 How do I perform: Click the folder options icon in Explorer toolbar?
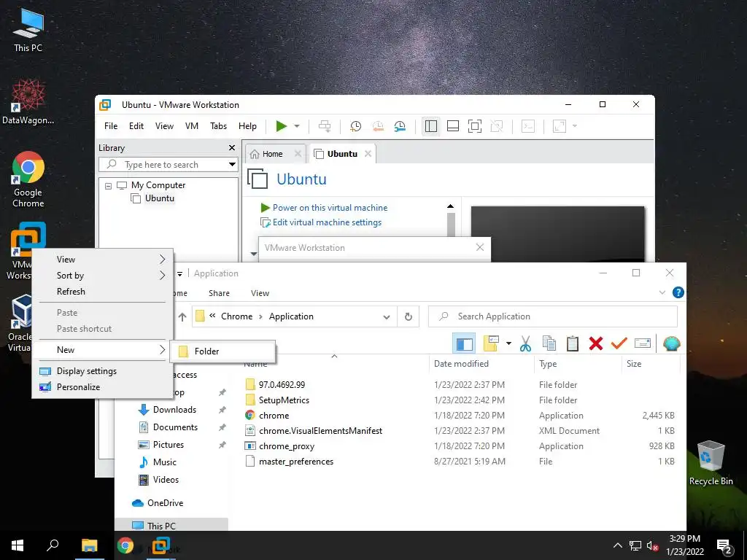491,343
